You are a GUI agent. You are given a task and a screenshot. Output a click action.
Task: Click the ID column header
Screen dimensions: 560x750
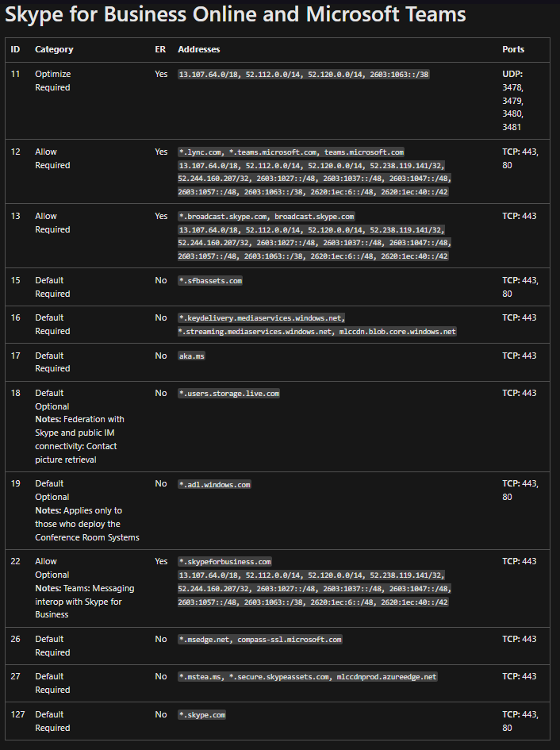tap(15, 49)
